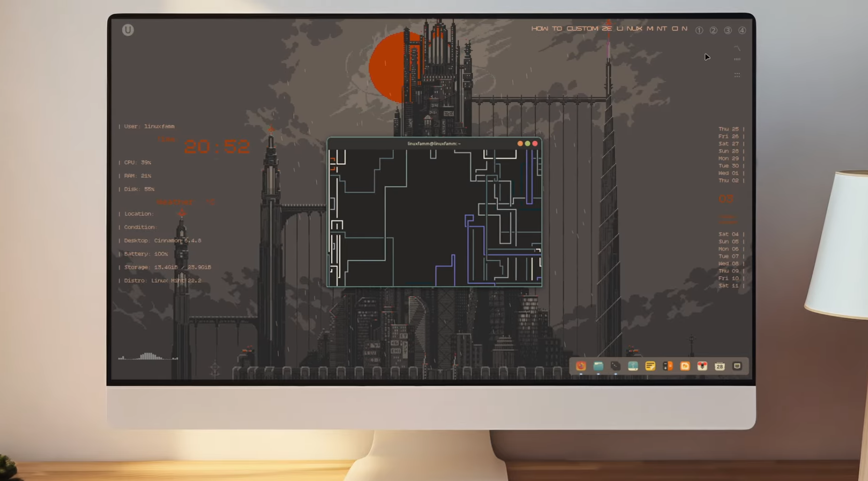Click 'Wed 01' in the calendar list
868x481 pixels.
pyautogui.click(x=729, y=173)
